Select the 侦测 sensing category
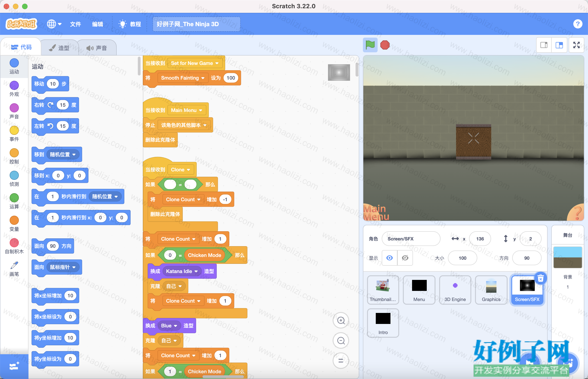This screenshot has height=379, width=588. point(14,179)
